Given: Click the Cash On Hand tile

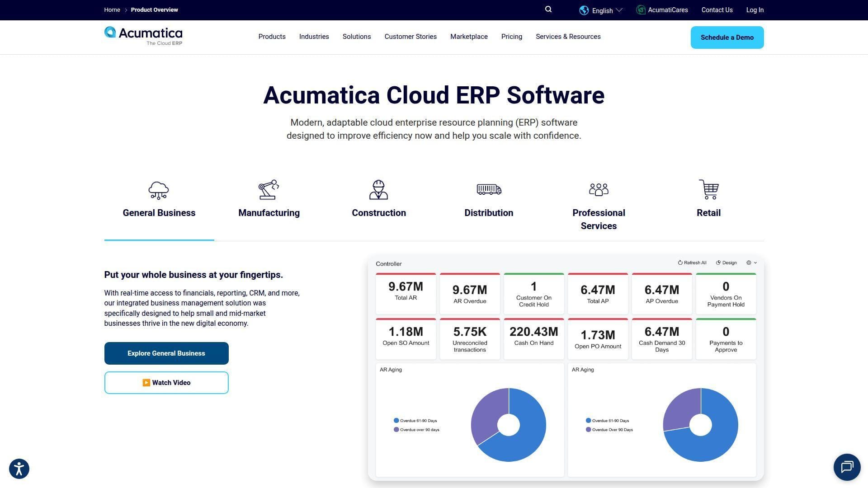Looking at the screenshot, I should [533, 339].
